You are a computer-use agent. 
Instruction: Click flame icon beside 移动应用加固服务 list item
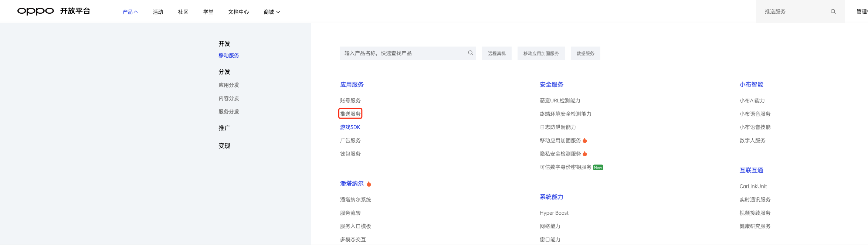click(x=585, y=140)
